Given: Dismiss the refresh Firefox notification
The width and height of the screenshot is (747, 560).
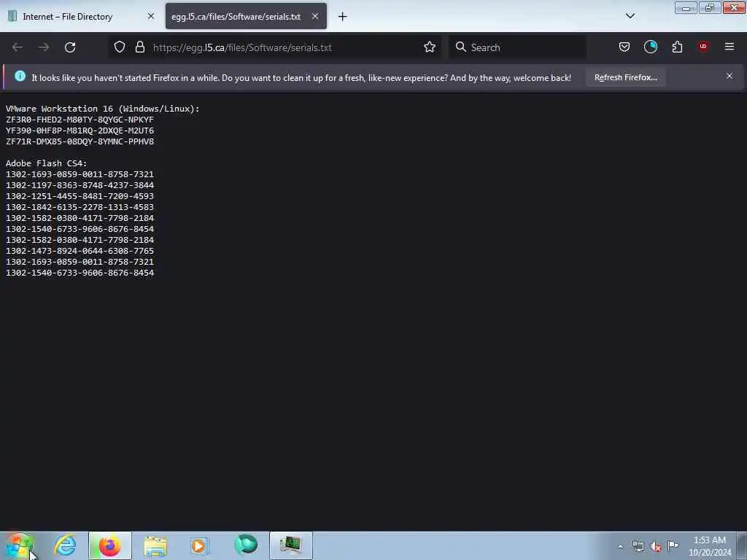Looking at the screenshot, I should click(729, 76).
